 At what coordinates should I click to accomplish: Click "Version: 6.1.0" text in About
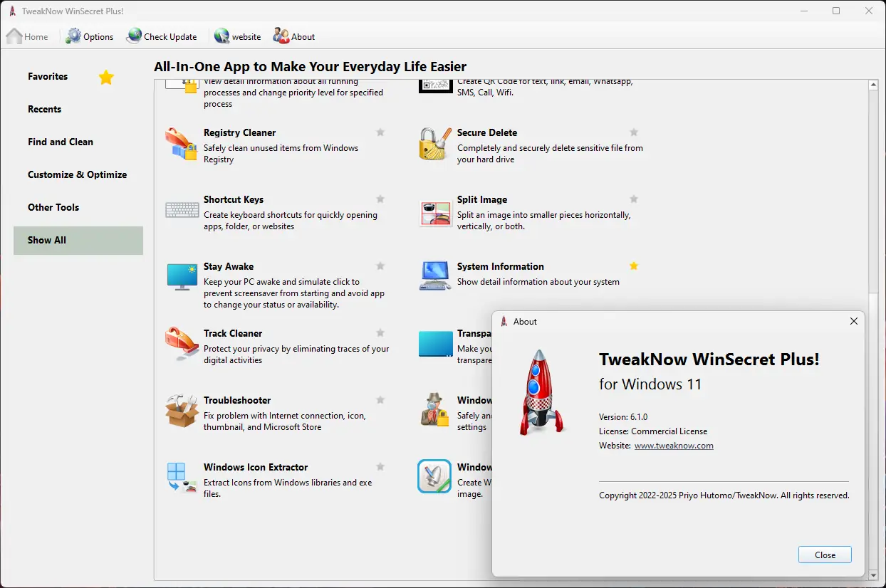[x=623, y=417]
